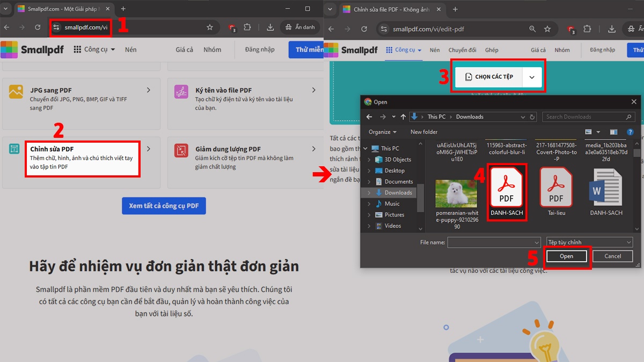Screen dimensions: 644x362
Task: Select the DANH-SACH PDF file
Action: click(x=507, y=191)
